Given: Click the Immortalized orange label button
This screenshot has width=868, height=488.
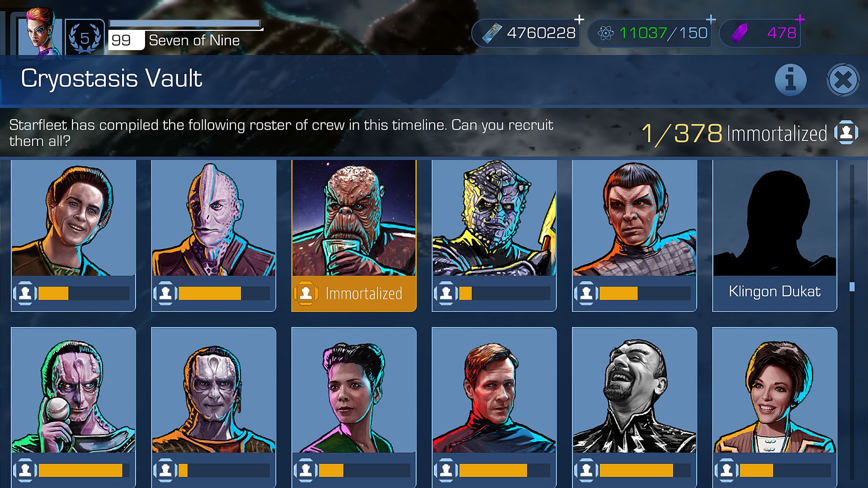Looking at the screenshot, I should pos(354,294).
